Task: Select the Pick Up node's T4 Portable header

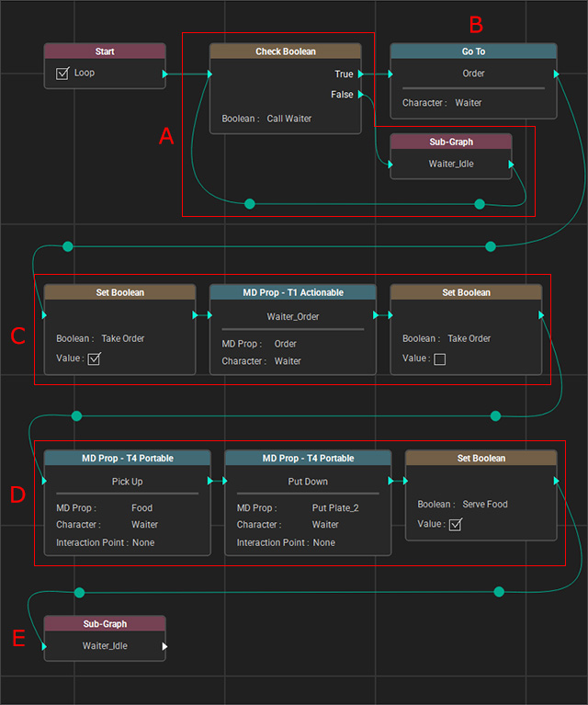Action: 127,458
